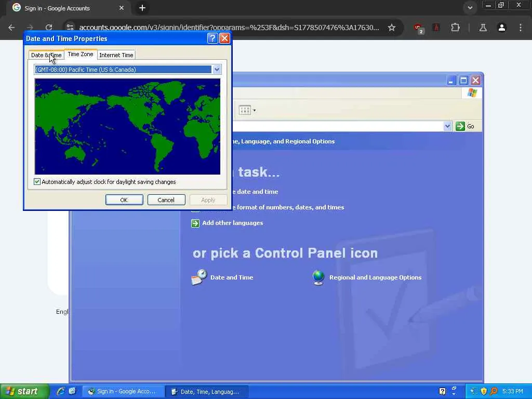Click the Chrome address bar URL
This screenshot has height=399, width=532.
[229, 28]
